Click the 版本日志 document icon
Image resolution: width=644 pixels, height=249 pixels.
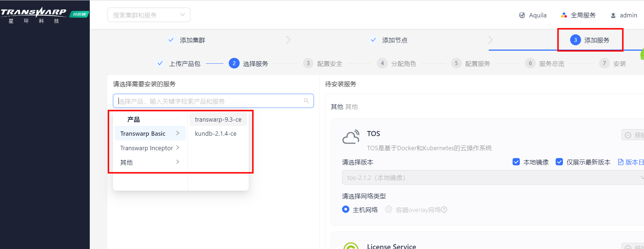click(620, 162)
